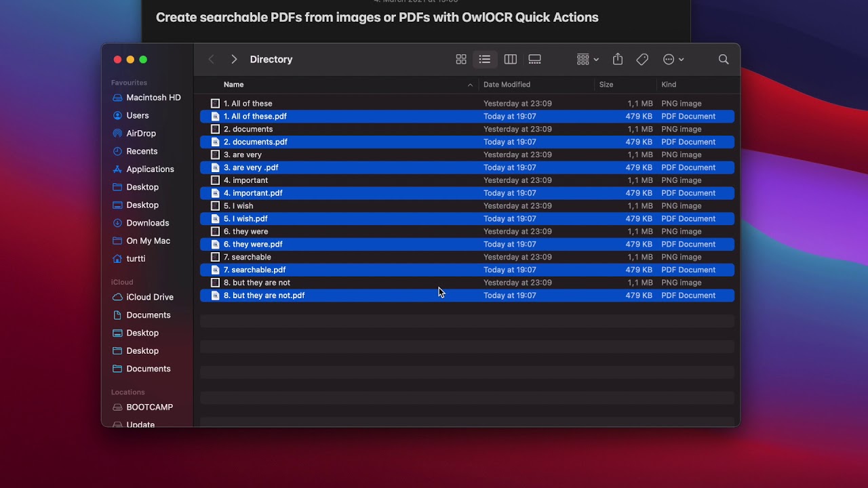This screenshot has height=488, width=868.
Task: Select the '5. I wish' PNG image
Action: [467, 206]
